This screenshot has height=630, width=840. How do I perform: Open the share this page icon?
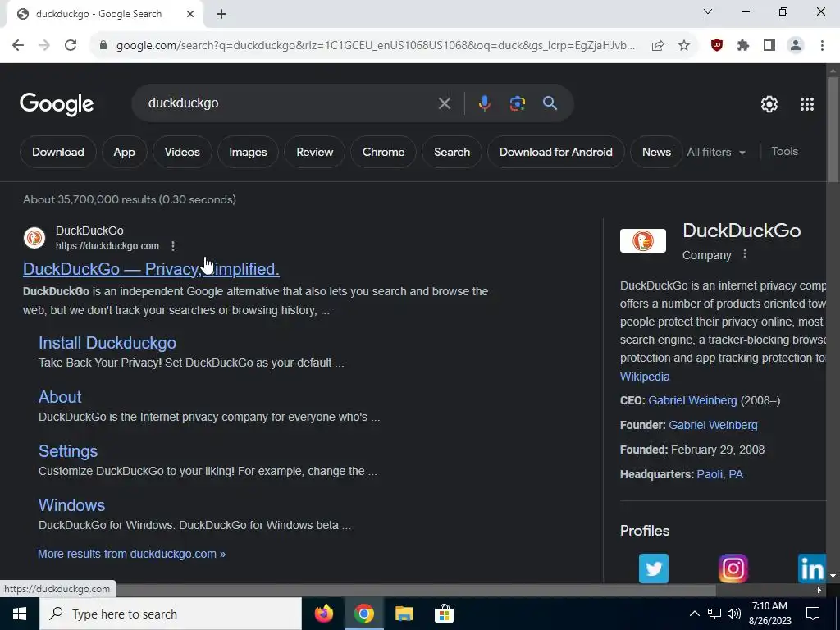(x=658, y=46)
